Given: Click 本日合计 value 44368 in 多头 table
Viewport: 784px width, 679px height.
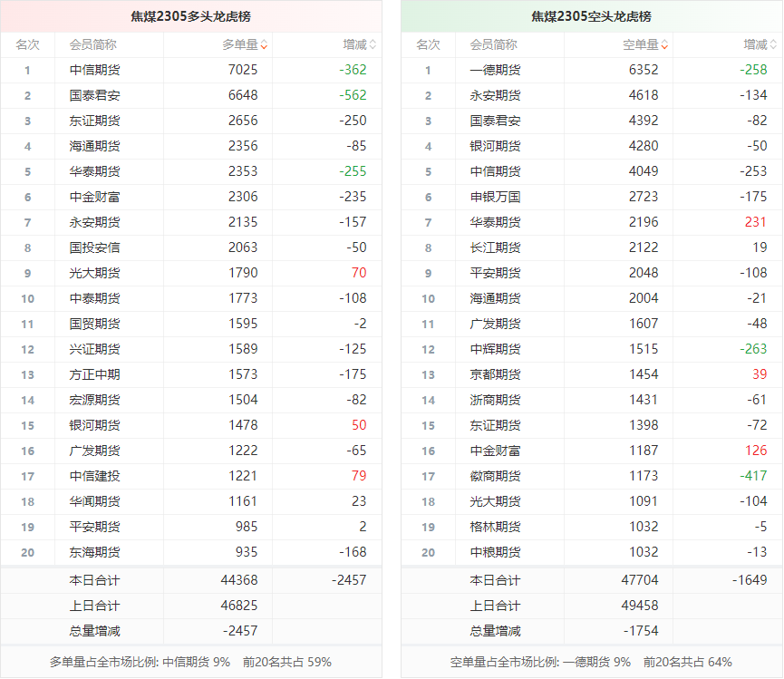Looking at the screenshot, I should click(x=238, y=580).
